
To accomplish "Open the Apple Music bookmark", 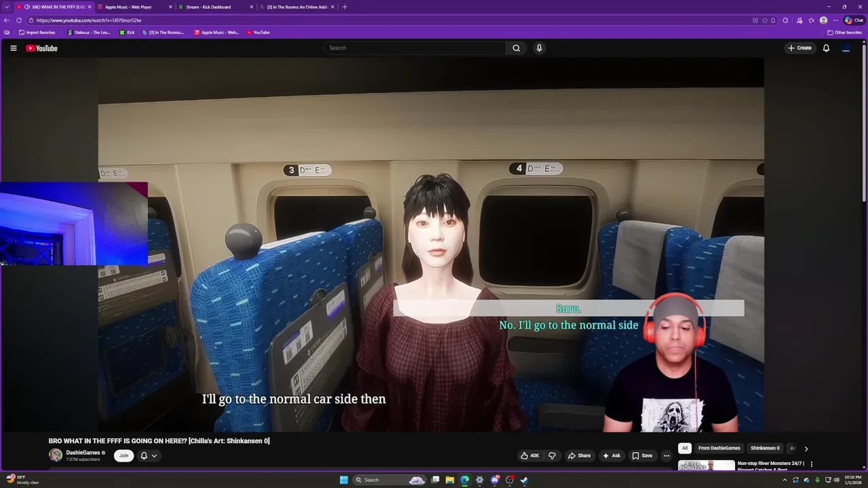I will tap(216, 33).
